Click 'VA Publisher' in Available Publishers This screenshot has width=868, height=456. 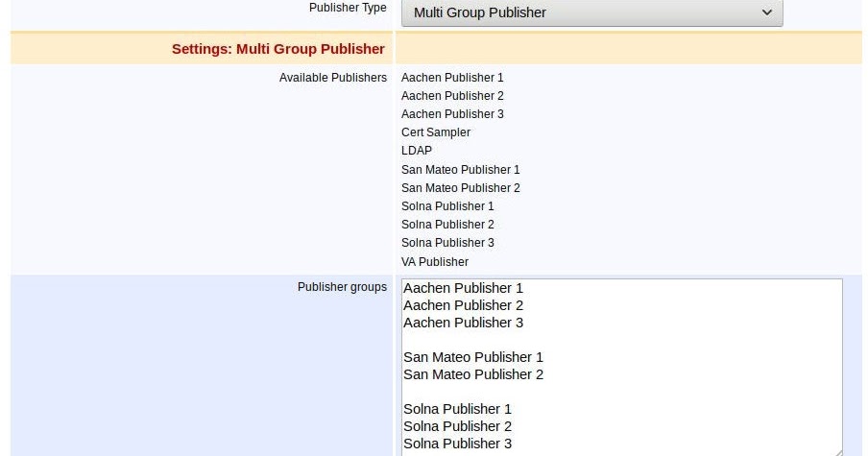(435, 262)
